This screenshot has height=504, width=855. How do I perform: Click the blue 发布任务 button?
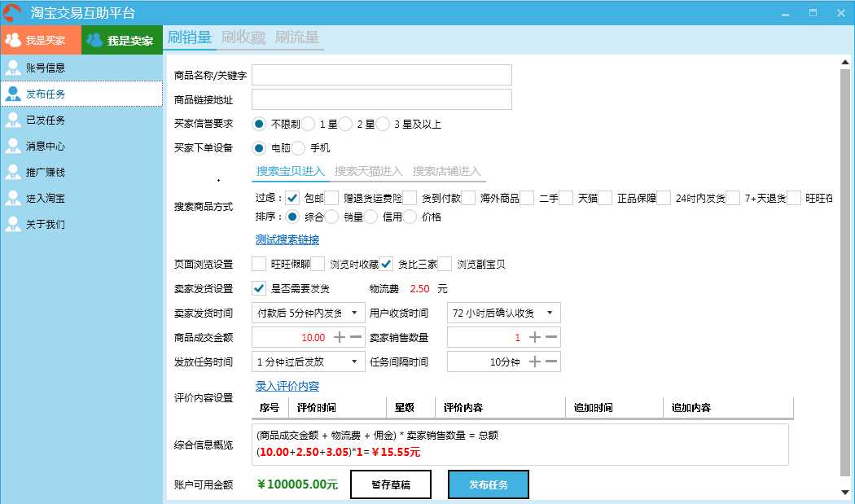coord(488,484)
